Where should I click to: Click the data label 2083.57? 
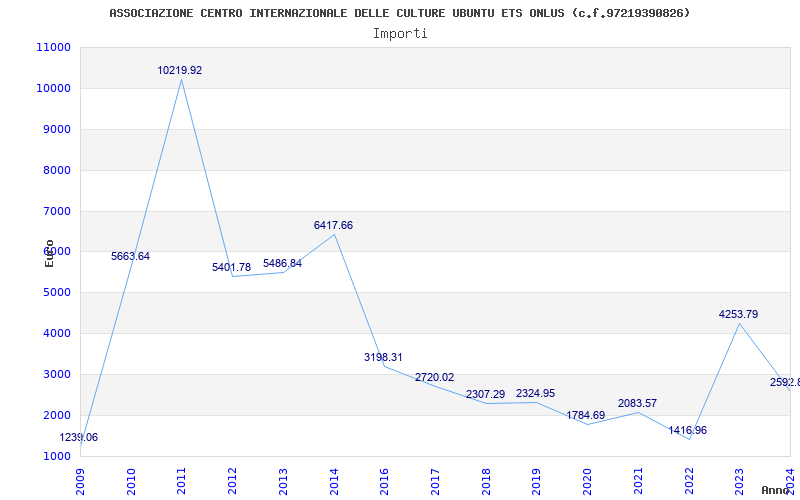pos(637,403)
